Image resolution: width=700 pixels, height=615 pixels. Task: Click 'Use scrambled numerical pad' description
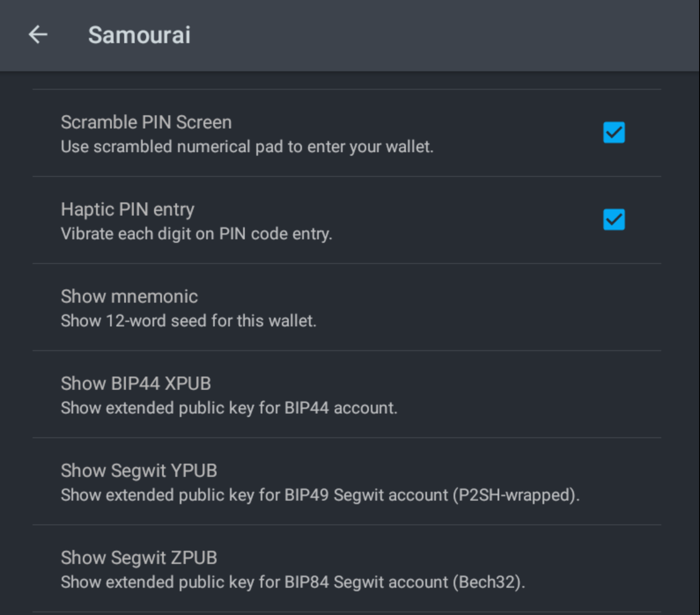(247, 146)
